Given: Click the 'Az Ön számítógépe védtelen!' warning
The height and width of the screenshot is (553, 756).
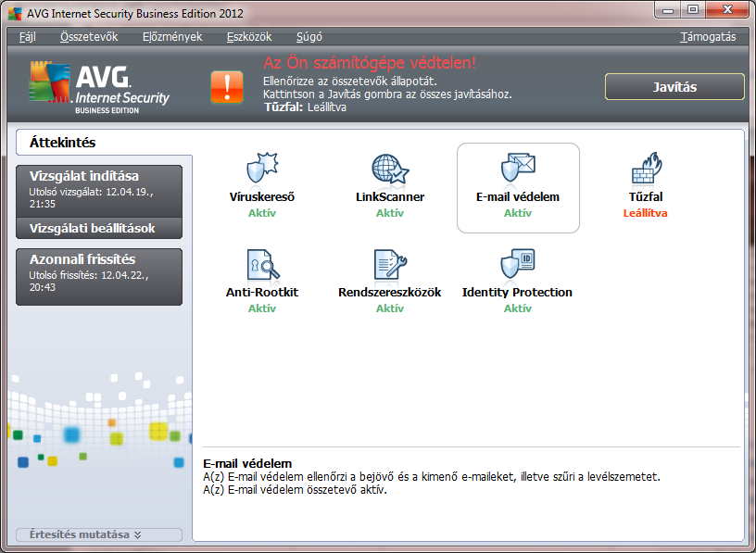Looking at the screenshot, I should point(370,63).
